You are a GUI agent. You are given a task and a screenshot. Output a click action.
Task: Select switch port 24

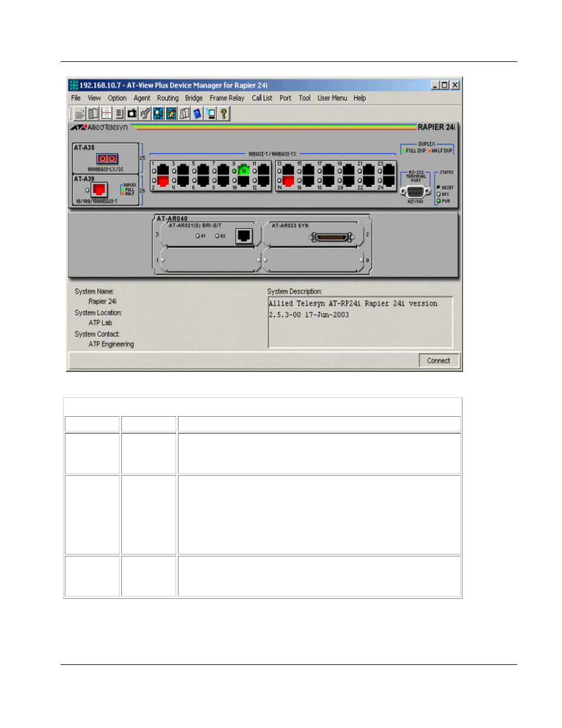click(x=389, y=180)
